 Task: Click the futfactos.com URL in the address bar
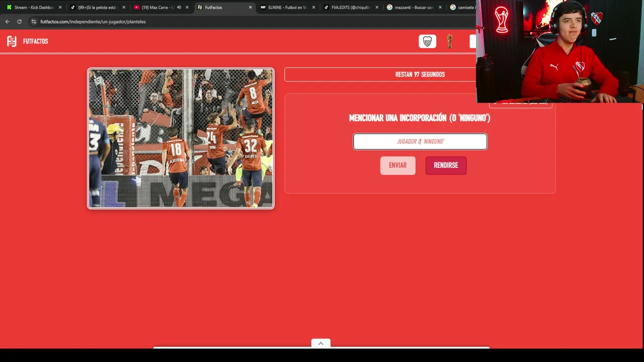(x=93, y=22)
